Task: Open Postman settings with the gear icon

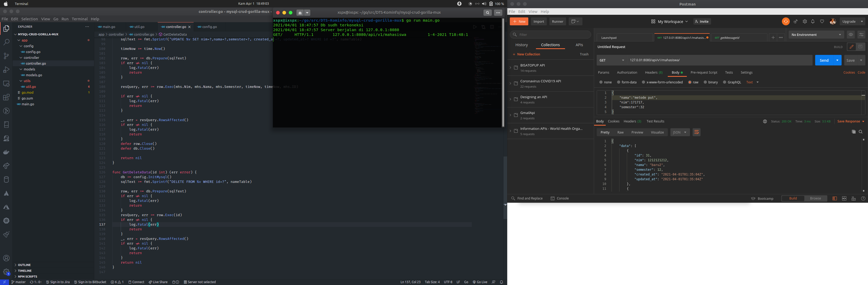Action: (805, 21)
